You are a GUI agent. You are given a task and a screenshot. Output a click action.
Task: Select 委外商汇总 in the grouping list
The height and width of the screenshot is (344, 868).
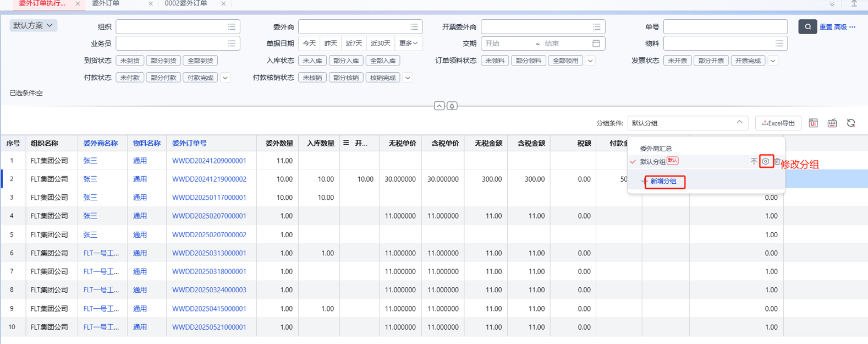pyautogui.click(x=656, y=148)
